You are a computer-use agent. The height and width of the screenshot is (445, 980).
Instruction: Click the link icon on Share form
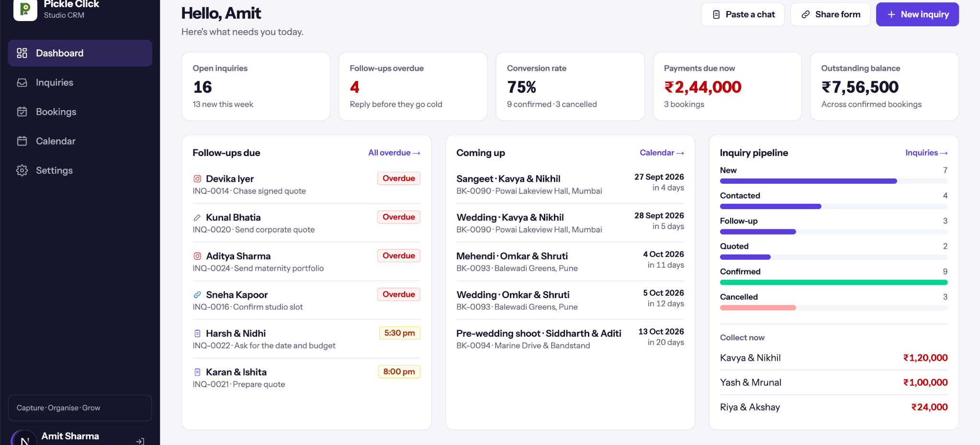click(x=806, y=14)
